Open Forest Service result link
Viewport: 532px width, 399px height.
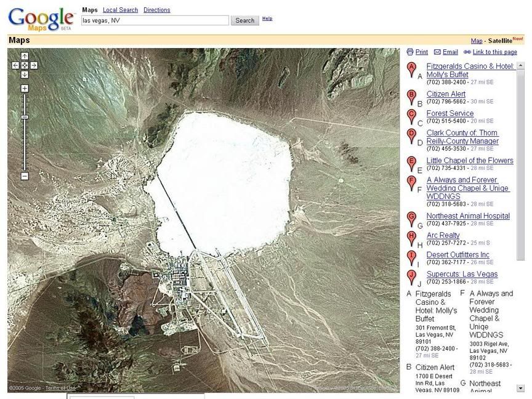click(x=450, y=113)
